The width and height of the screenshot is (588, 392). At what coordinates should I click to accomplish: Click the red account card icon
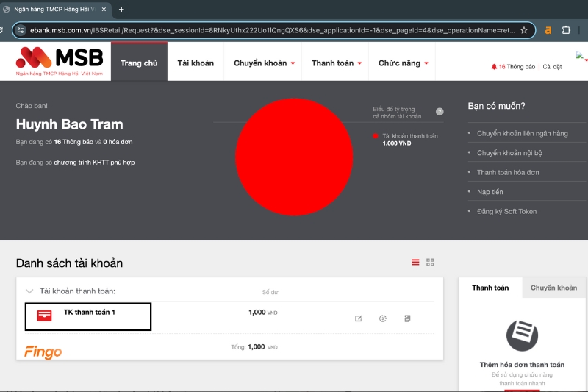point(44,316)
